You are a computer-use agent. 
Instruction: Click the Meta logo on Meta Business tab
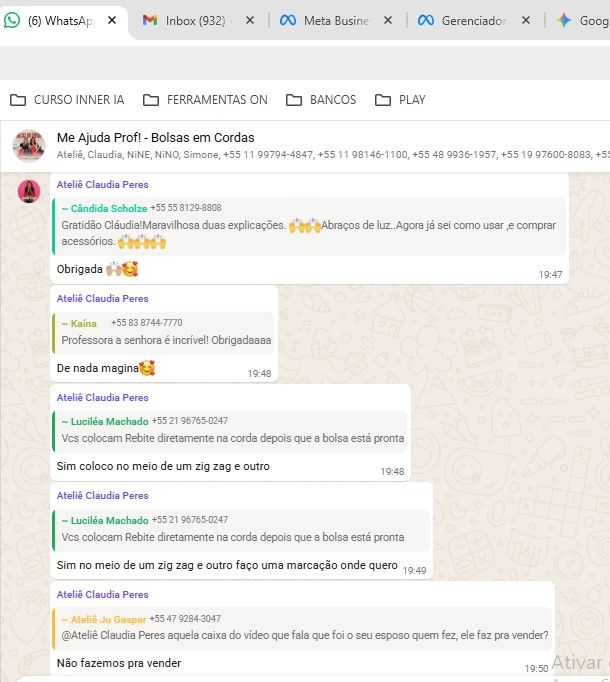coord(288,20)
